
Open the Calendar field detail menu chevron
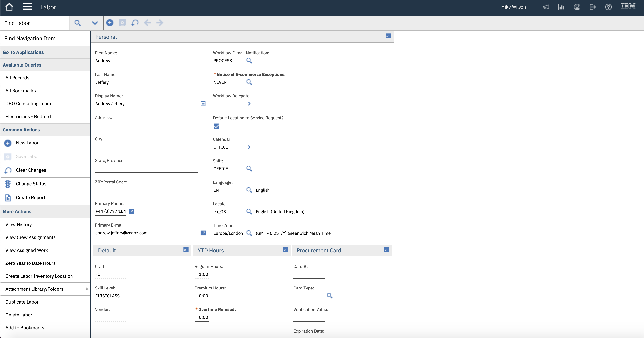pos(249,147)
